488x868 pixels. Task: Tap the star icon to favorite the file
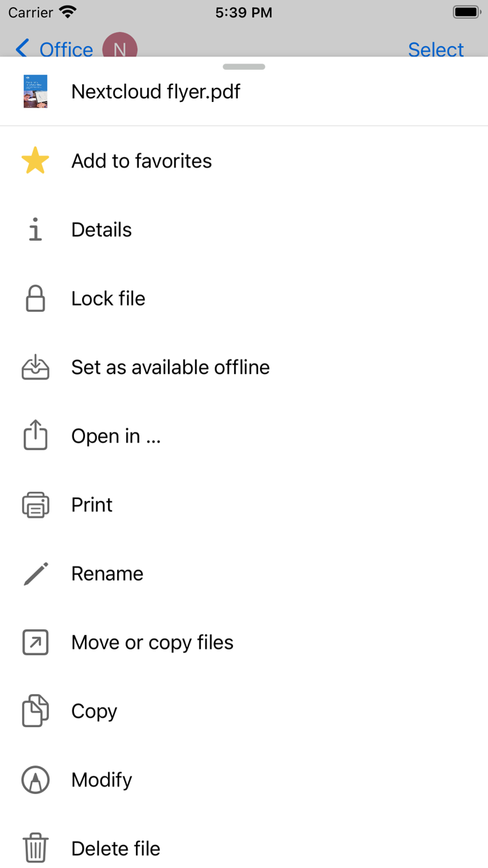[x=35, y=160]
